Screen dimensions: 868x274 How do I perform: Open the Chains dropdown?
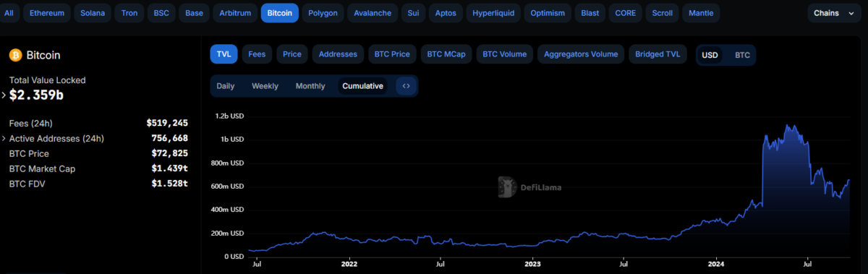pyautogui.click(x=835, y=13)
